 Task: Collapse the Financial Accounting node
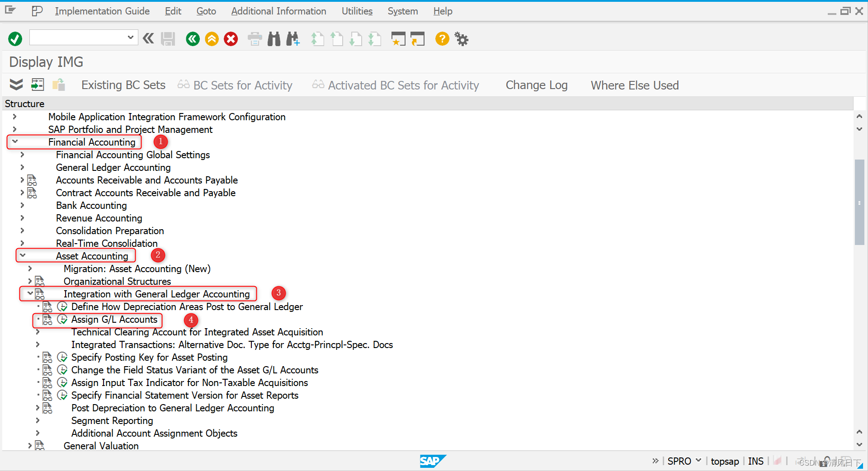15,141
